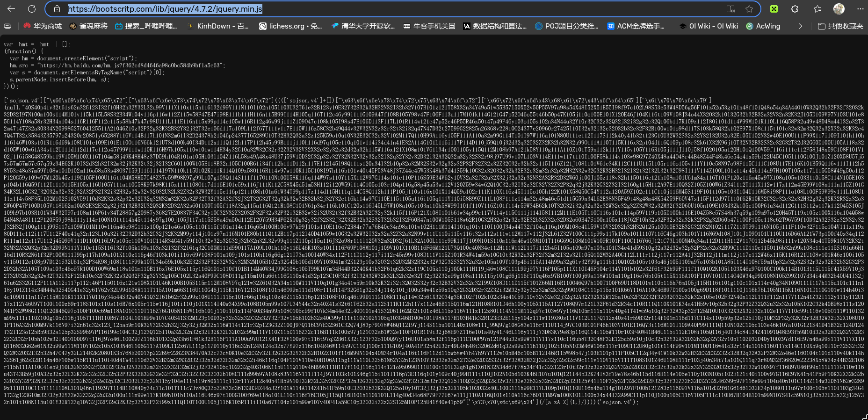Open the POJ题目分类推 bookmark
The height and width of the screenshot is (420, 868).
(567, 26)
